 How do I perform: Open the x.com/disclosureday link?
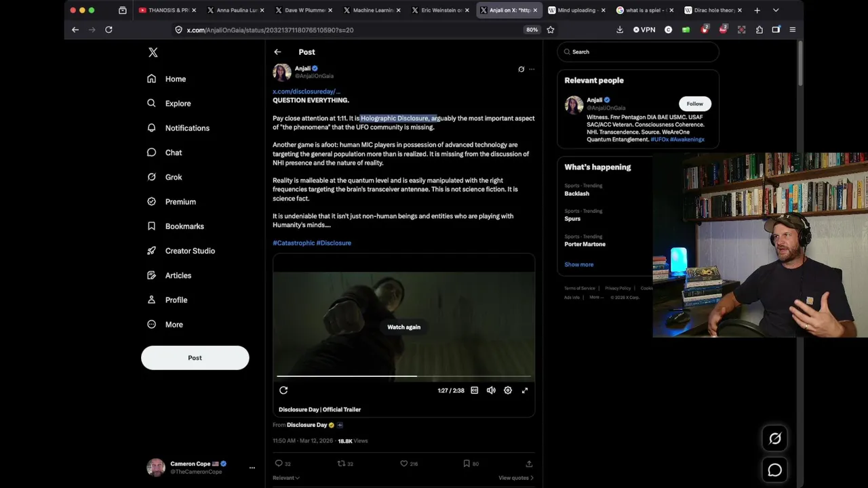tap(306, 91)
